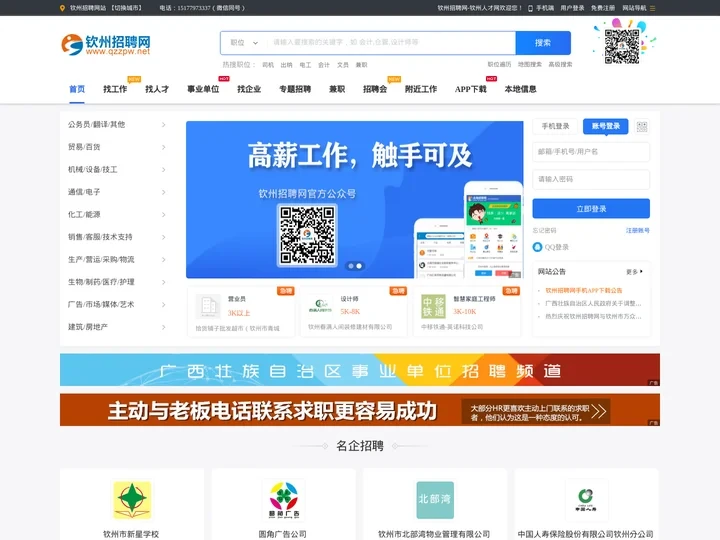This screenshot has width=720, height=540.
Task: Switch to 手机登录 tab
Action: click(555, 126)
